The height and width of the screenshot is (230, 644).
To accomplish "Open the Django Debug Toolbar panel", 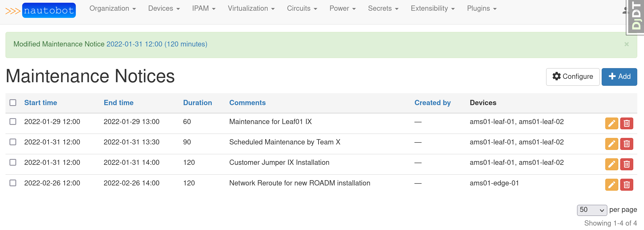I will click(x=636, y=16).
